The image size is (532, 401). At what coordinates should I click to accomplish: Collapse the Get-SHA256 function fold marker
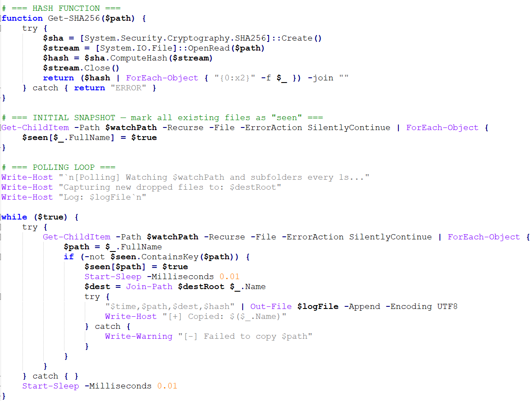[1, 18]
